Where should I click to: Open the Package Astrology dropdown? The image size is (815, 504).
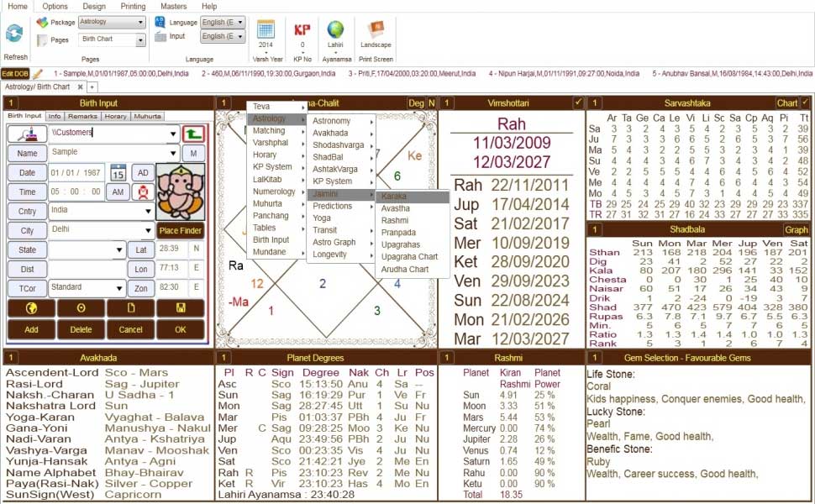point(140,23)
